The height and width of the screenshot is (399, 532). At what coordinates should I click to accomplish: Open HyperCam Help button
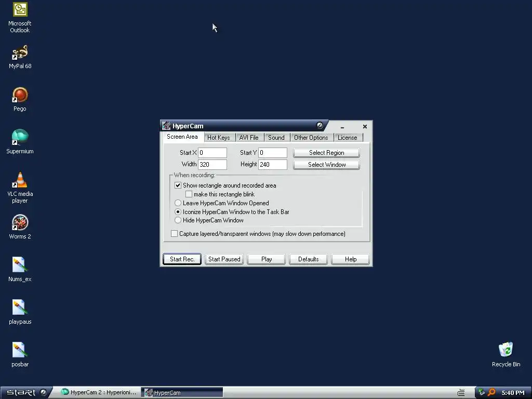pyautogui.click(x=351, y=259)
